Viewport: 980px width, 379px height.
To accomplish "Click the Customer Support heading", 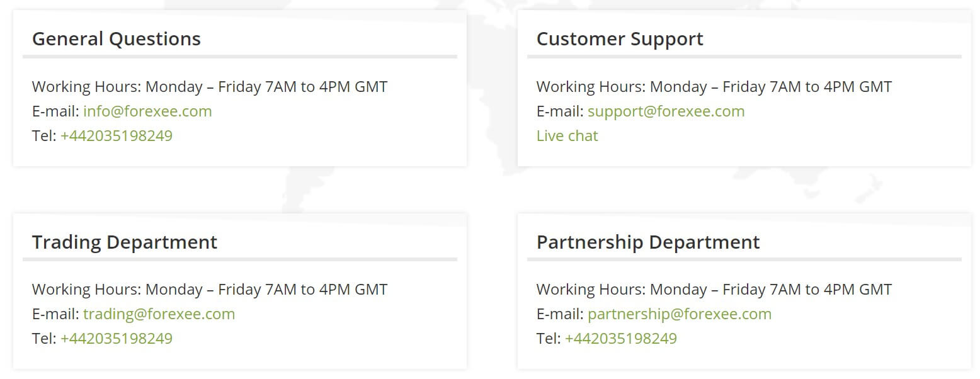I will 620,39.
